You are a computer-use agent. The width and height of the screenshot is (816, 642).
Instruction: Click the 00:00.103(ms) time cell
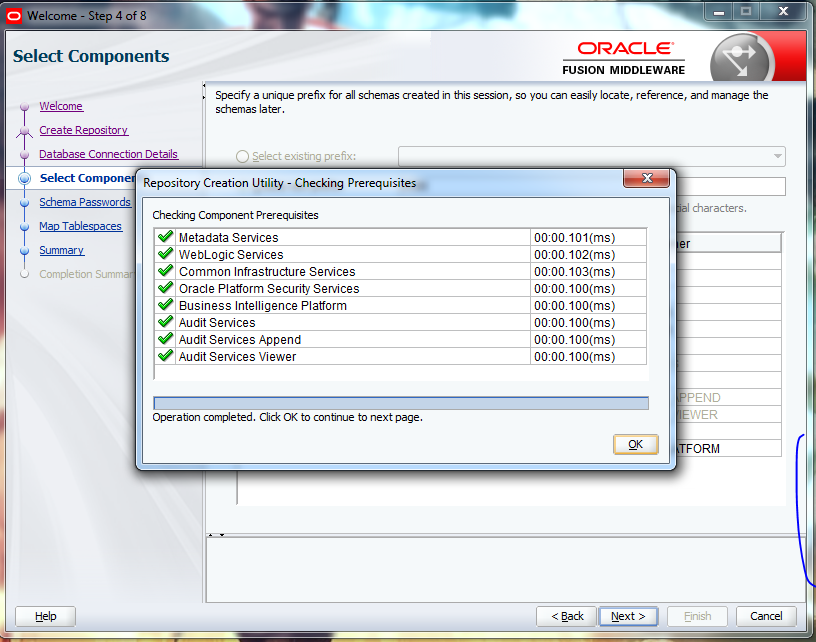588,272
